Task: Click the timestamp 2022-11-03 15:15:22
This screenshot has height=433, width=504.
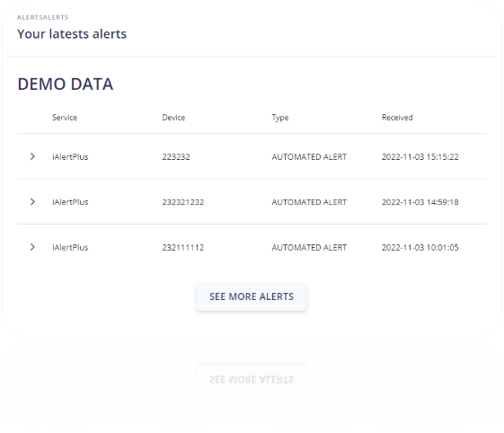Action: coord(420,157)
